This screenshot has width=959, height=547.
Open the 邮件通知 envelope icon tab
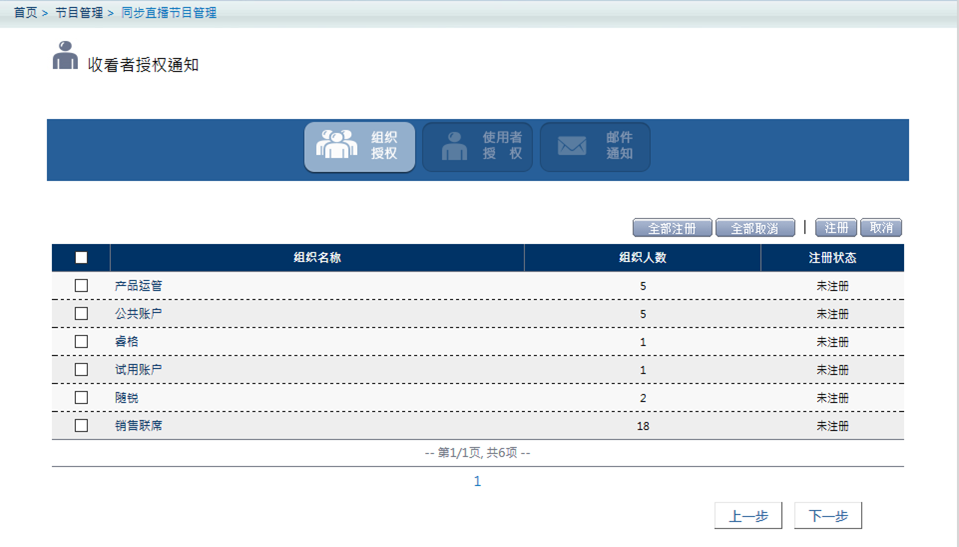click(x=595, y=147)
